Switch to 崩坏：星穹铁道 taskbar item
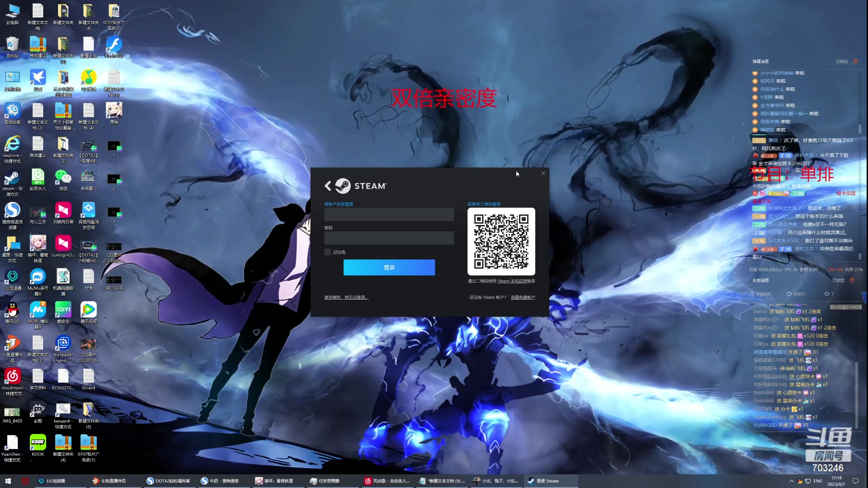Image resolution: width=868 pixels, height=488 pixels. [x=278, y=481]
